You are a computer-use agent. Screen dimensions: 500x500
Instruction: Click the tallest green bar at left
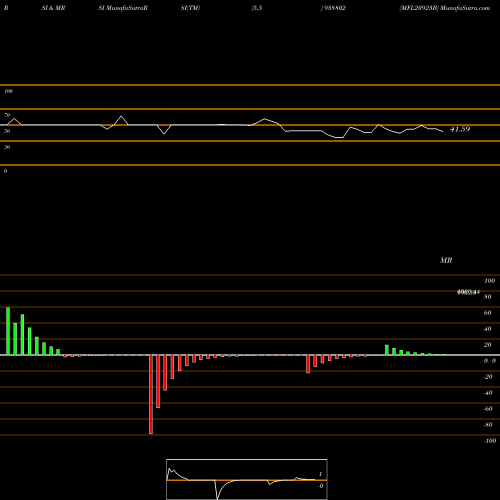[8, 331]
